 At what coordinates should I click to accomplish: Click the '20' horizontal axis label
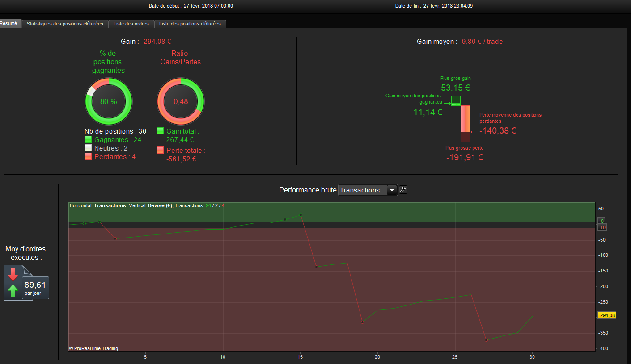[x=377, y=357]
